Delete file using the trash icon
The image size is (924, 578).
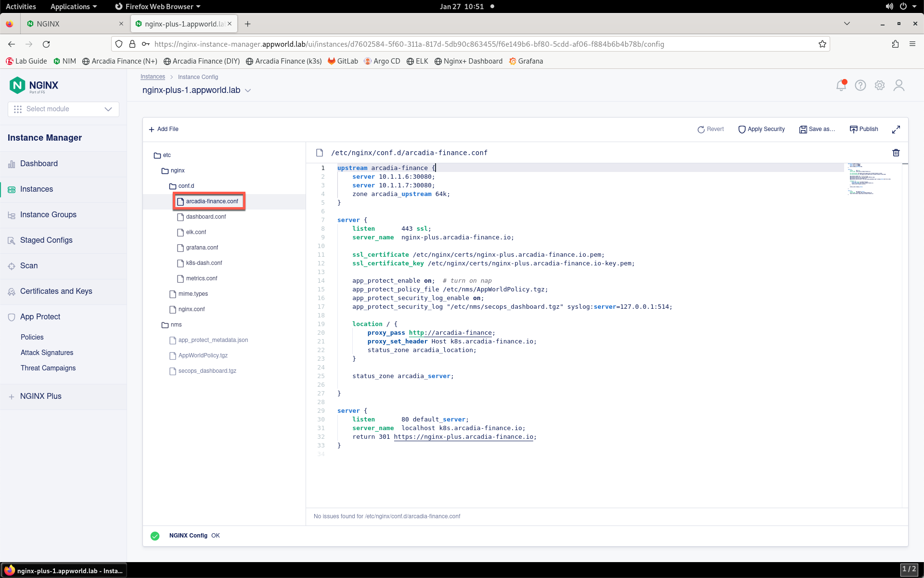(x=896, y=153)
